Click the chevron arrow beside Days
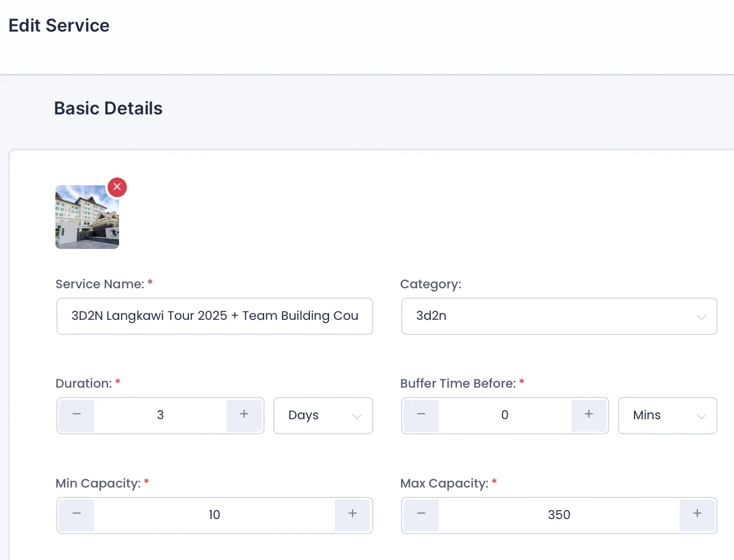This screenshot has height=560, width=734. [357, 416]
